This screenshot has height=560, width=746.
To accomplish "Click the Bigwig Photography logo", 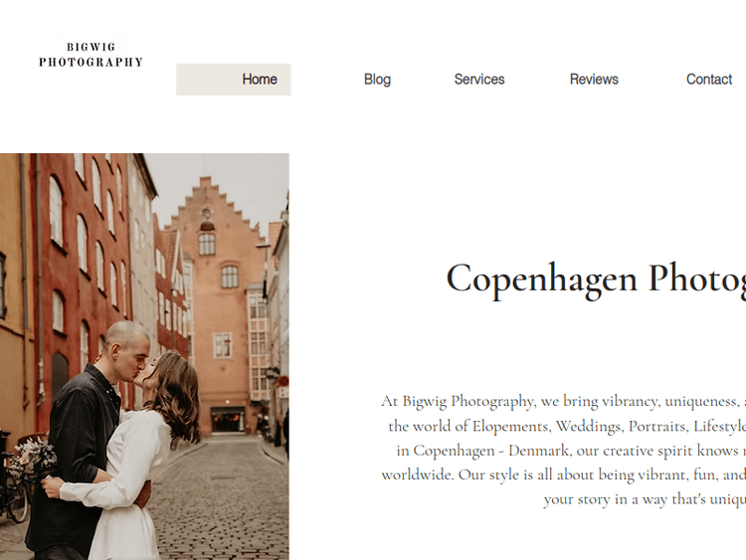I will (91, 55).
